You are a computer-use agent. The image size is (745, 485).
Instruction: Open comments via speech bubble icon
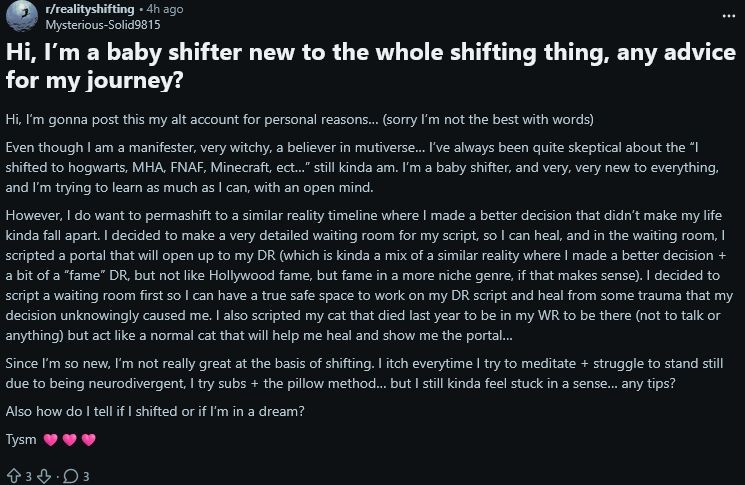tap(72, 475)
